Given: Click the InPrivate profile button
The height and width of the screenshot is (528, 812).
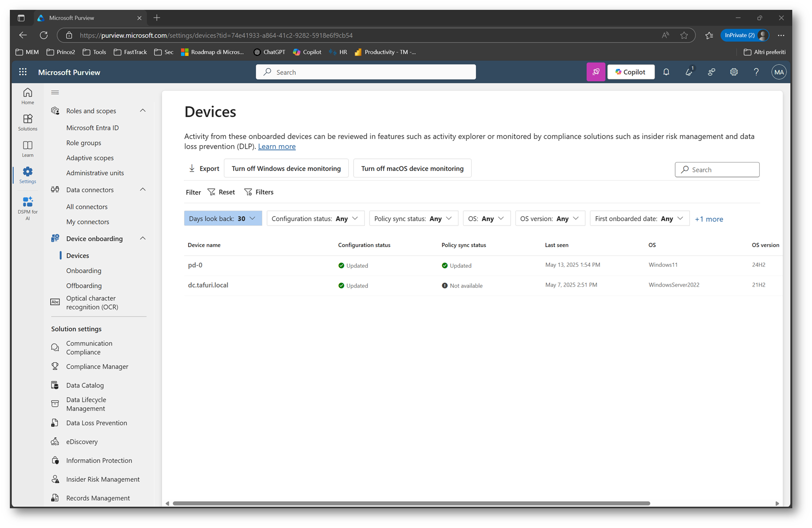Looking at the screenshot, I should coord(745,35).
